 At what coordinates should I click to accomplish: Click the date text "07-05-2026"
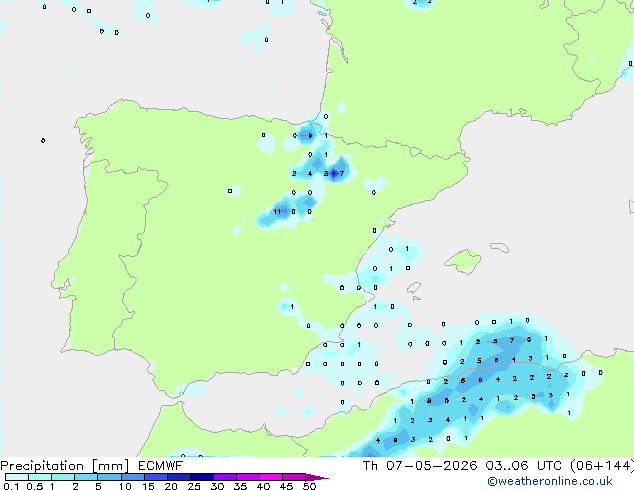click(431, 466)
